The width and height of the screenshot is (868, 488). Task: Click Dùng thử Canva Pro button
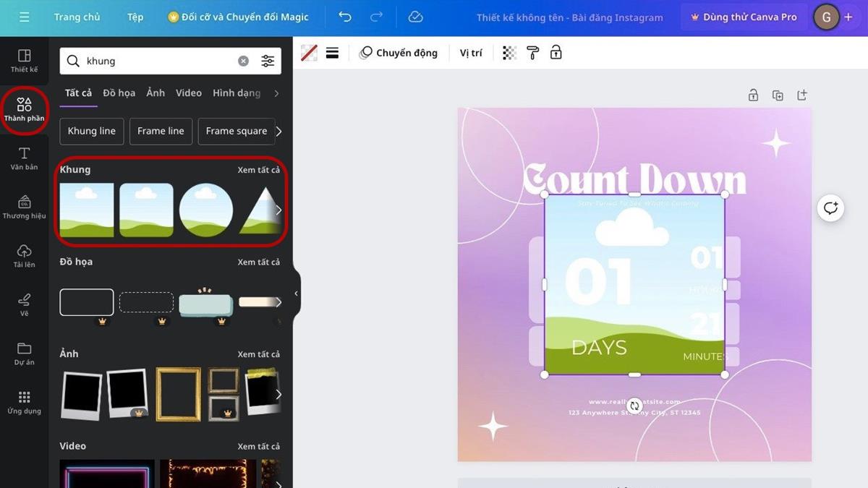(744, 17)
